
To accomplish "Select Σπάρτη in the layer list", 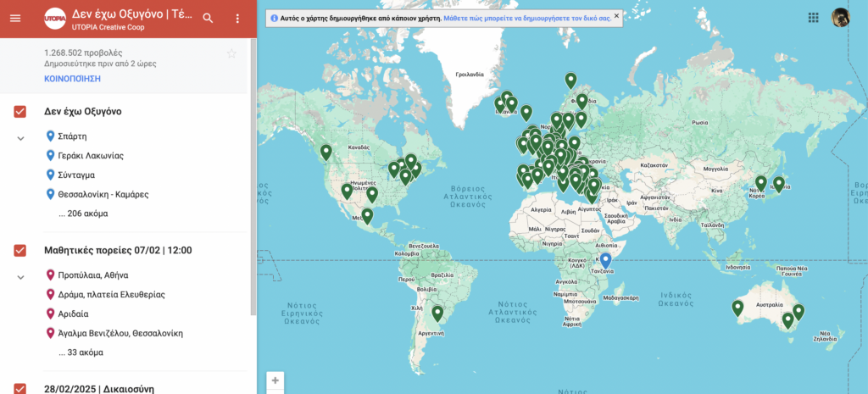I will [x=72, y=136].
